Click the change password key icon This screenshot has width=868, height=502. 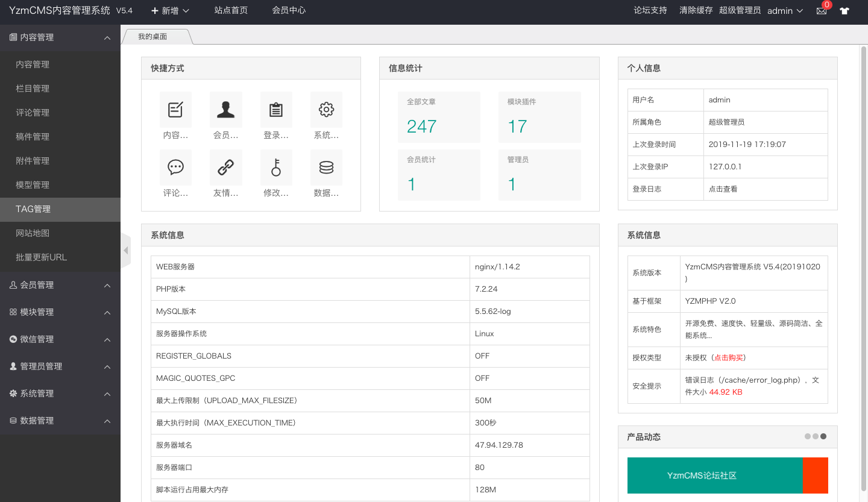[x=276, y=168]
